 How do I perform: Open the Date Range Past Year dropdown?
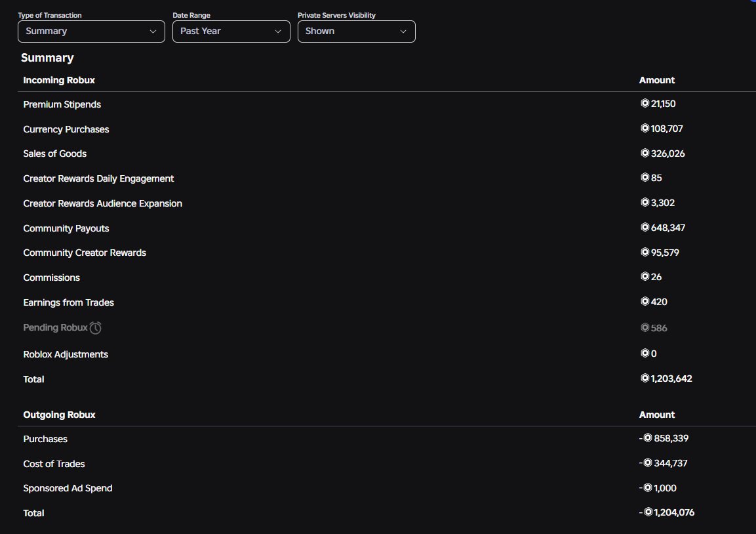pyautogui.click(x=231, y=31)
